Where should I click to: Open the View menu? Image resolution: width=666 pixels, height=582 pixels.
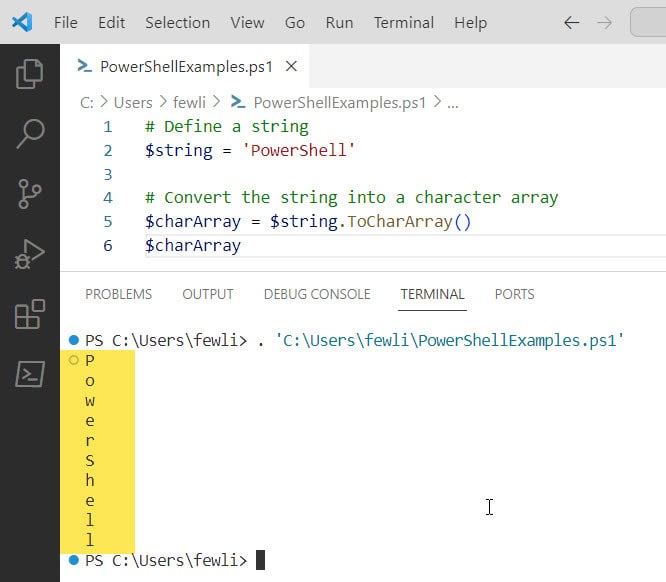pos(247,23)
